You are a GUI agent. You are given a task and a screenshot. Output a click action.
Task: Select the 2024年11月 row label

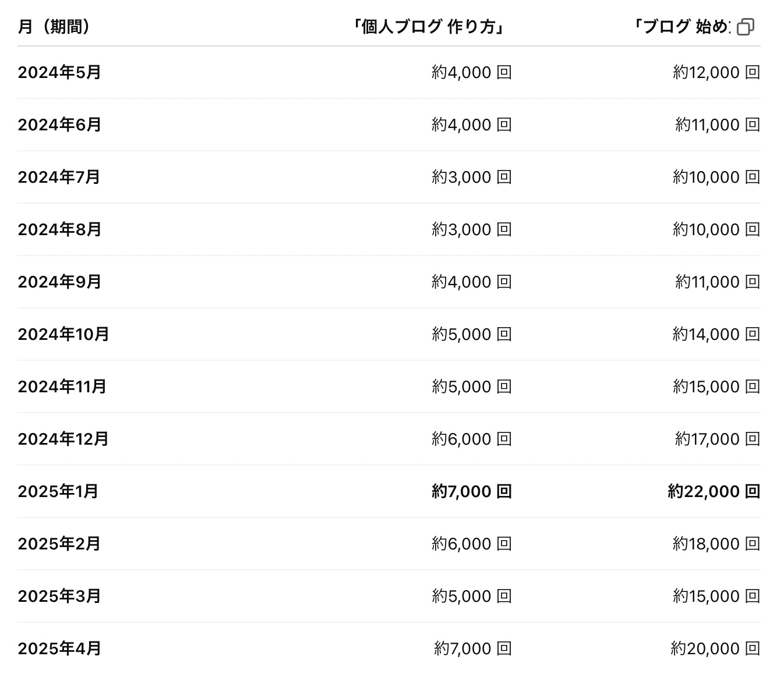62,386
